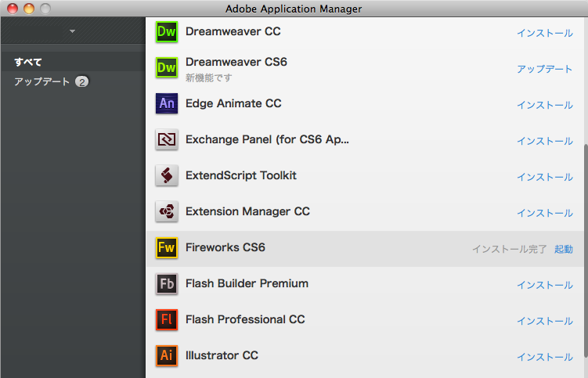Update Dreamweaver CS6 via アップデート link

(x=545, y=69)
